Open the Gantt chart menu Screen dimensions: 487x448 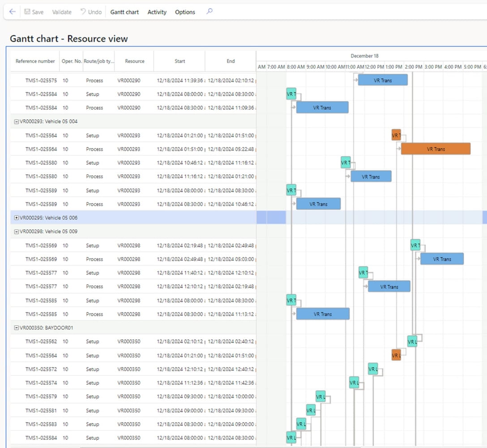pyautogui.click(x=124, y=12)
